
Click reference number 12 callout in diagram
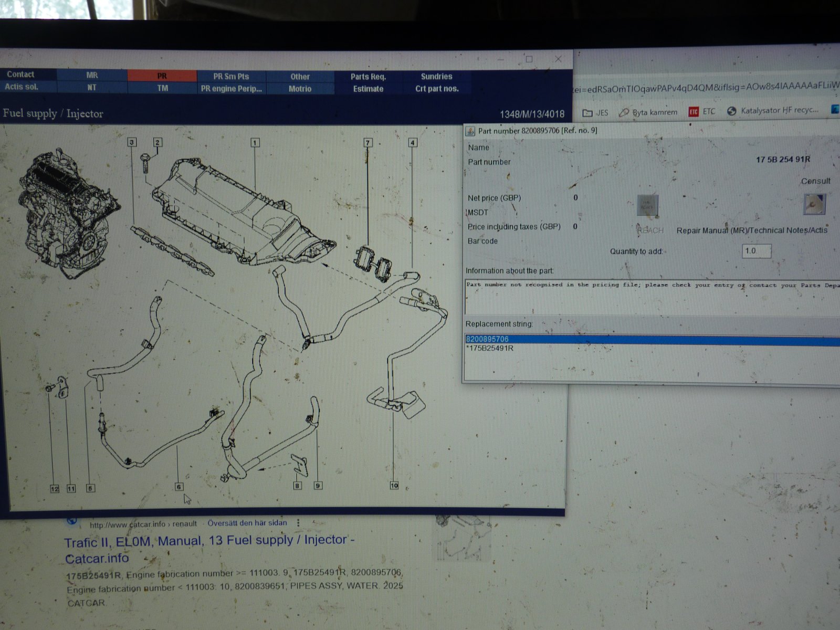55,489
